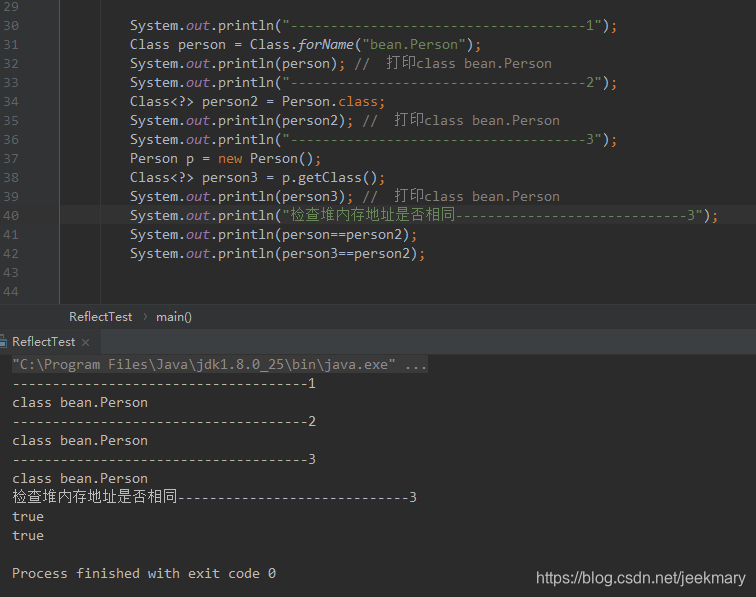This screenshot has width=756, height=597.
Task: Click the println(person) statement on line 32
Action: [x=237, y=64]
